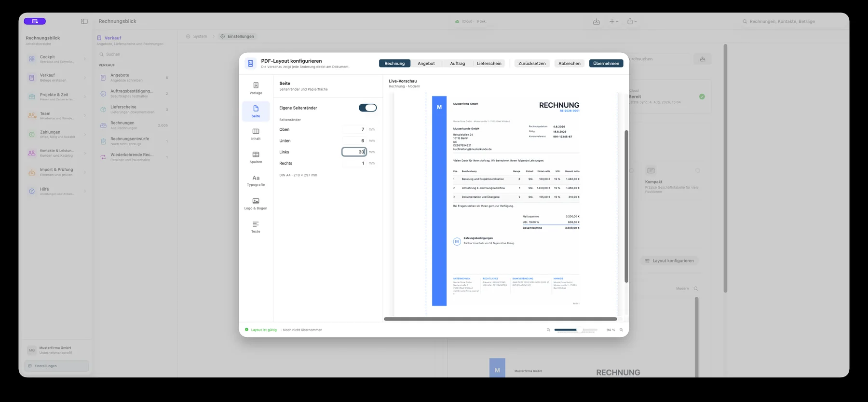The image size is (868, 402).
Task: Switch to the Rechnung tab
Action: point(394,64)
